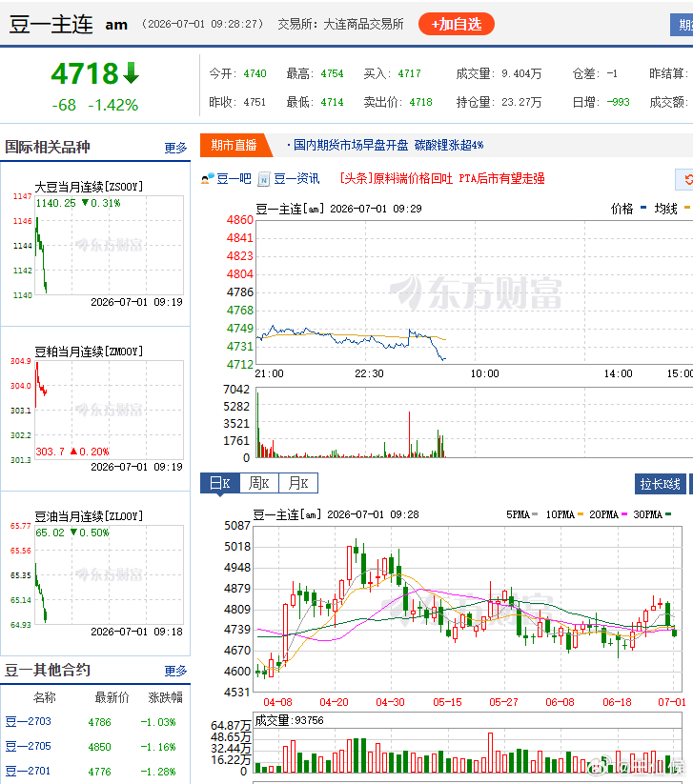Screen dimensions: 693x784
Task: Click the 10PMA legend color marker
Action: coord(581,514)
